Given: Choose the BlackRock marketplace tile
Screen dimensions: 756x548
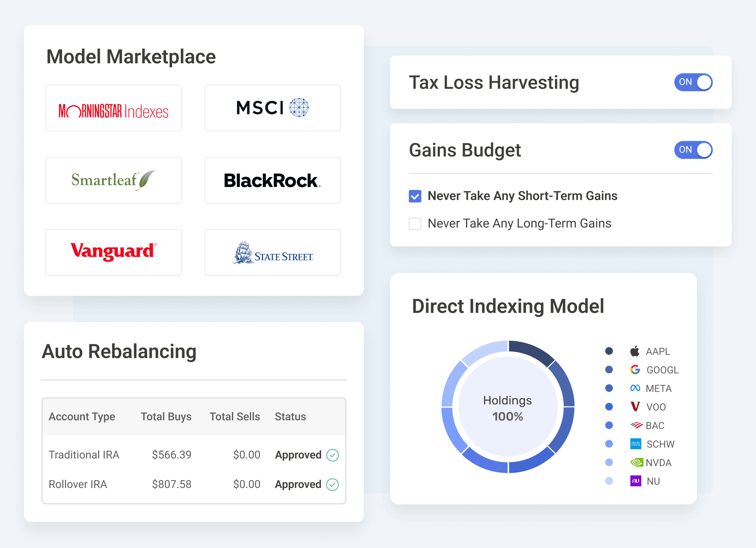Looking at the screenshot, I should (x=273, y=180).
